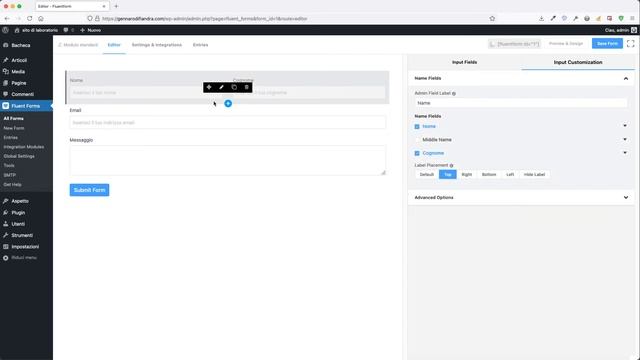Switch to the Input Customization tab

coord(578,62)
